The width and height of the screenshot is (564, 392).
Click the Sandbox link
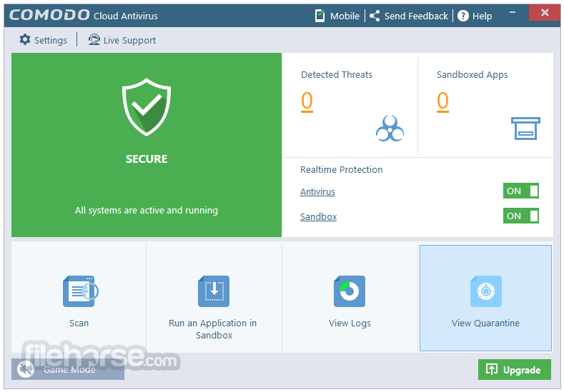click(318, 216)
